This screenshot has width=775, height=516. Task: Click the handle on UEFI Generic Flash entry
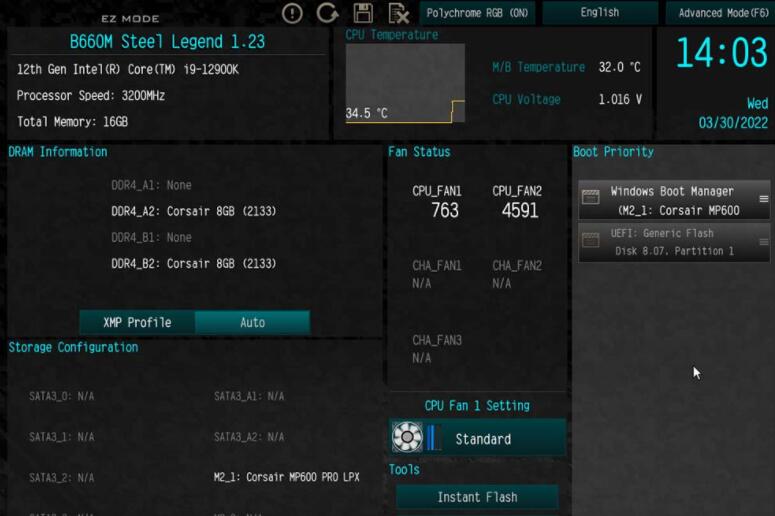764,242
